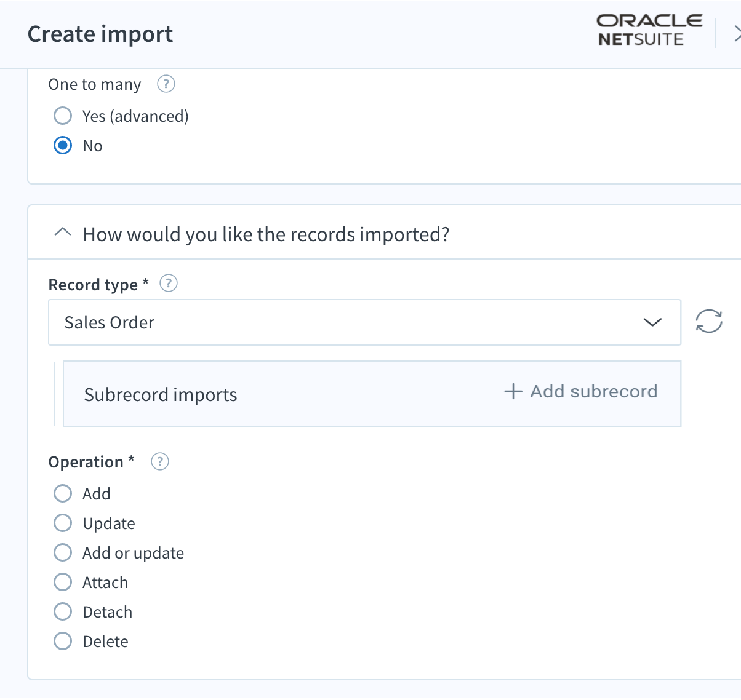Select the Attach operation
Image resolution: width=741 pixels, height=700 pixels.
[62, 582]
